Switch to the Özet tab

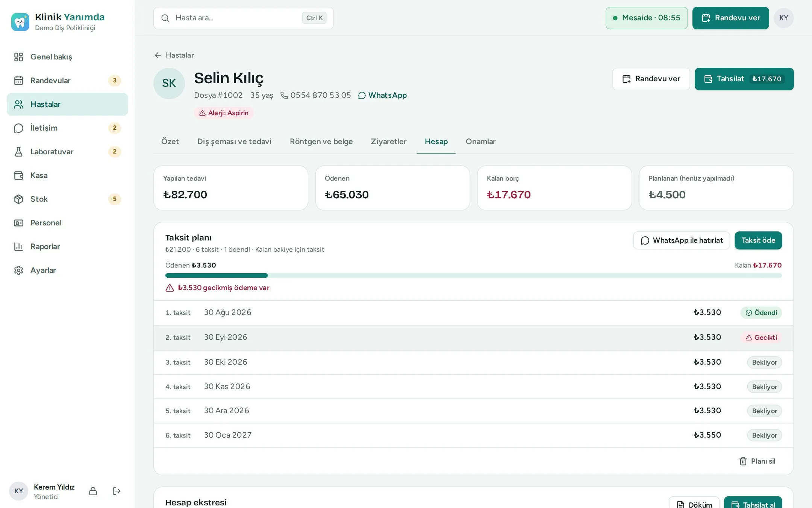(x=170, y=141)
